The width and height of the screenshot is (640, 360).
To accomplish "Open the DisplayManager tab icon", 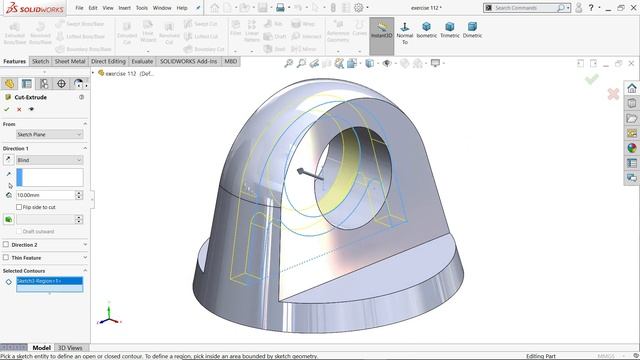I will [78, 84].
